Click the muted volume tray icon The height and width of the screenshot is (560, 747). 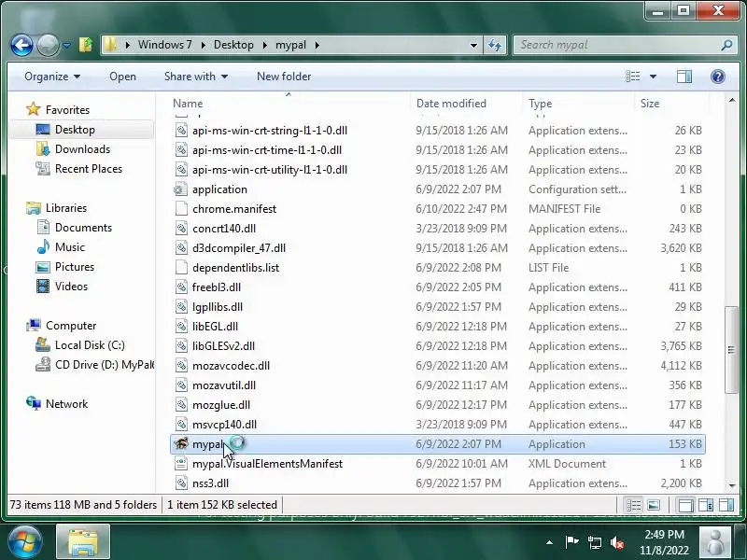617,542
